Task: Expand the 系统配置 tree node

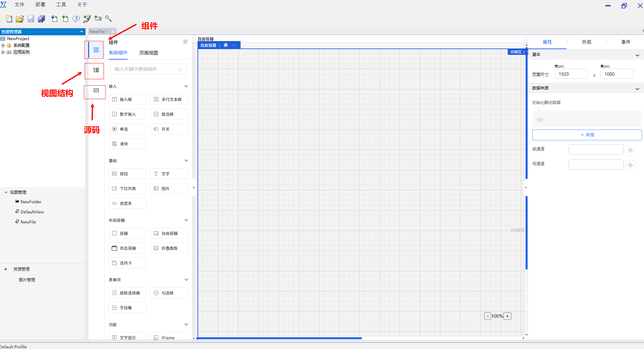Action: (3, 45)
